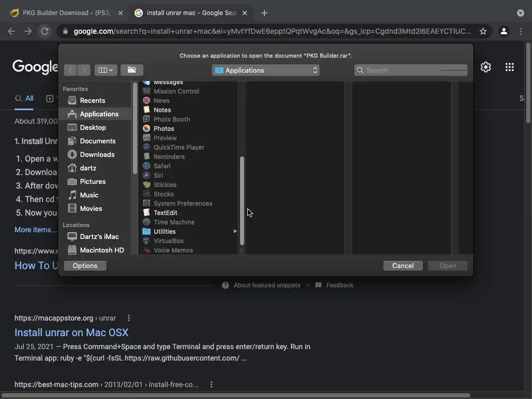Select the All search tab
This screenshot has width=532, height=399.
pos(24,98)
